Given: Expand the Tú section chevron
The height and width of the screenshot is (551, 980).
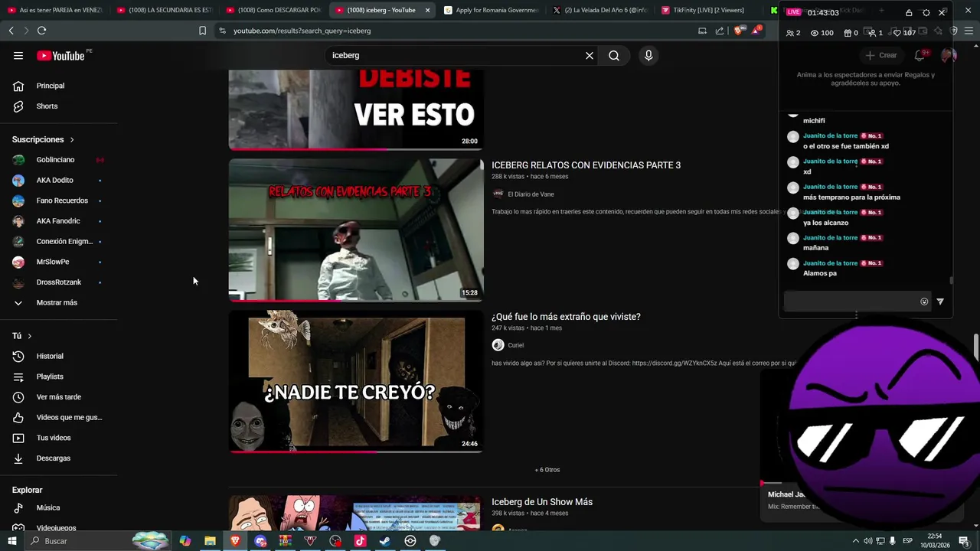Looking at the screenshot, I should [x=30, y=336].
